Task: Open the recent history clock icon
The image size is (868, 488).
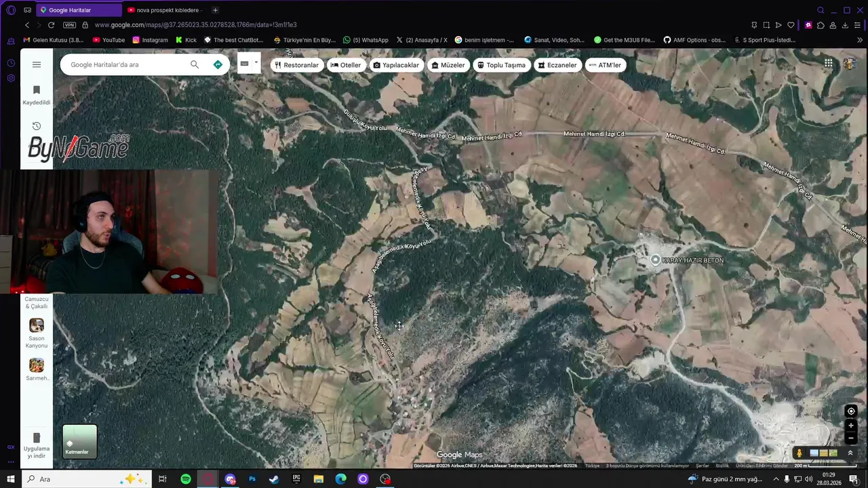Action: coord(37,126)
